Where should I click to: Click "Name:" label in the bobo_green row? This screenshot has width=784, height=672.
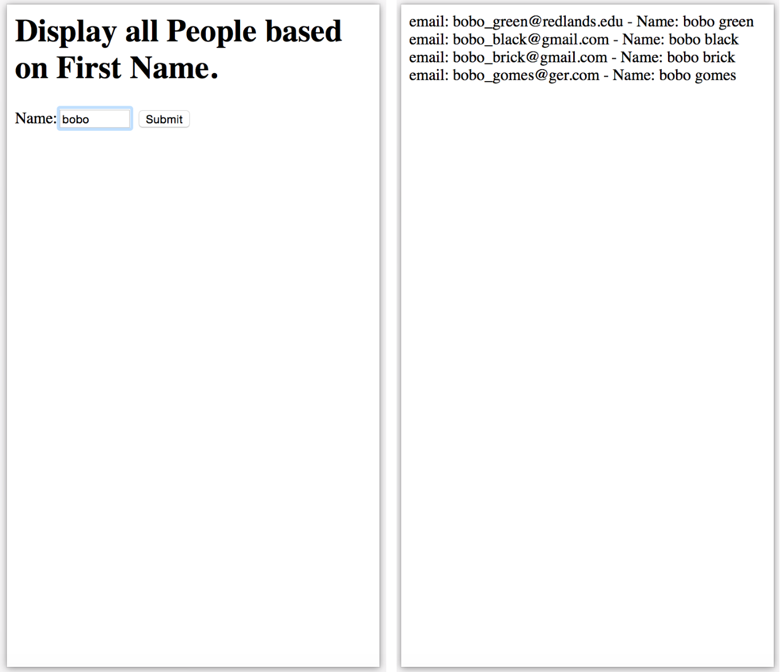(x=657, y=22)
